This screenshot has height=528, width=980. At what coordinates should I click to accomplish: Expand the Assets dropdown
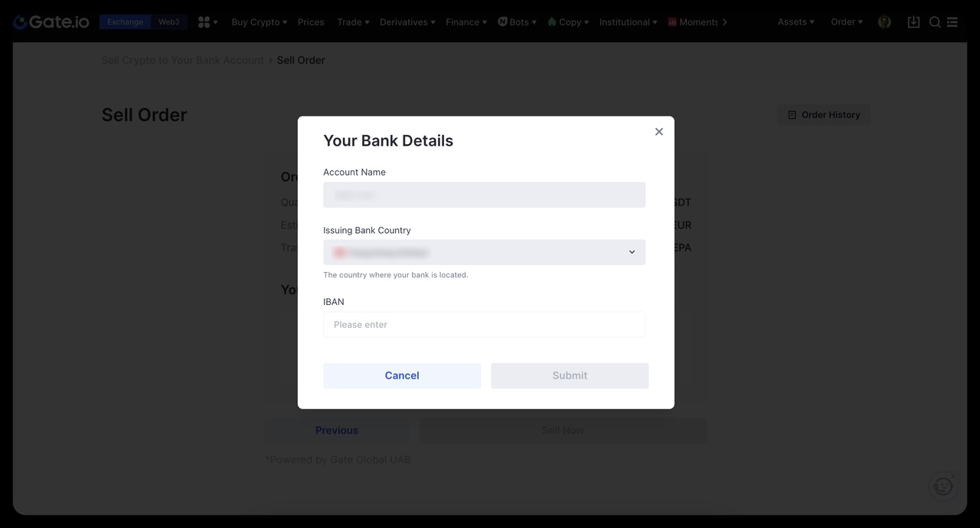click(795, 22)
